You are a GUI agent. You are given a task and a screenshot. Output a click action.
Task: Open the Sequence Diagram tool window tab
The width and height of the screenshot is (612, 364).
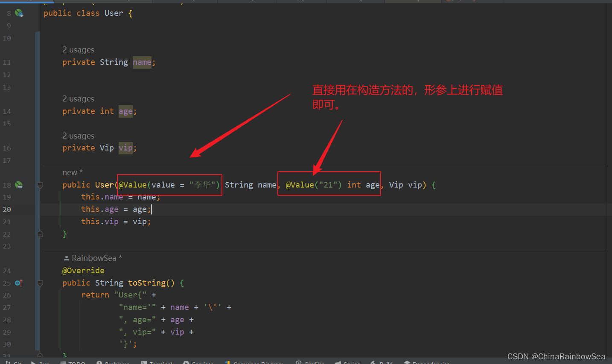tap(254, 362)
